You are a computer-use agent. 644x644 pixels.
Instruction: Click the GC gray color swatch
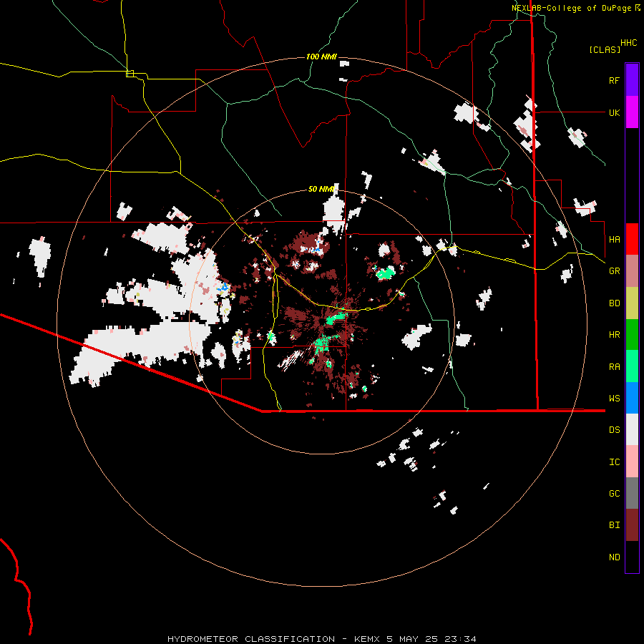[632, 493]
